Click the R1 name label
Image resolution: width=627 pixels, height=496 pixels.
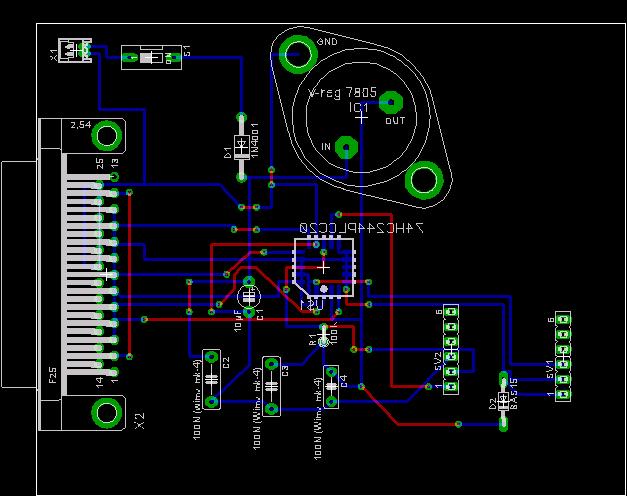click(312, 340)
